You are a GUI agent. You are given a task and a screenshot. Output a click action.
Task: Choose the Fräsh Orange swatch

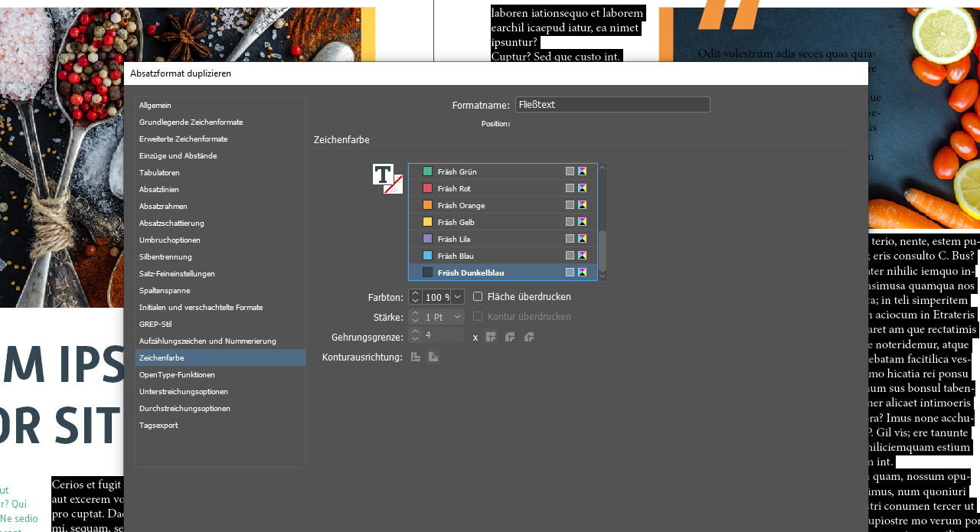(461, 205)
